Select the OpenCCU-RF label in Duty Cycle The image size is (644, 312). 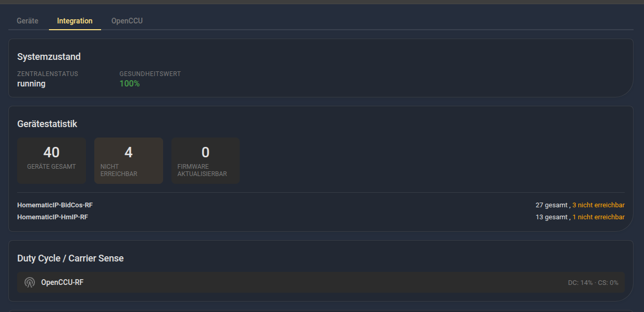coord(62,282)
